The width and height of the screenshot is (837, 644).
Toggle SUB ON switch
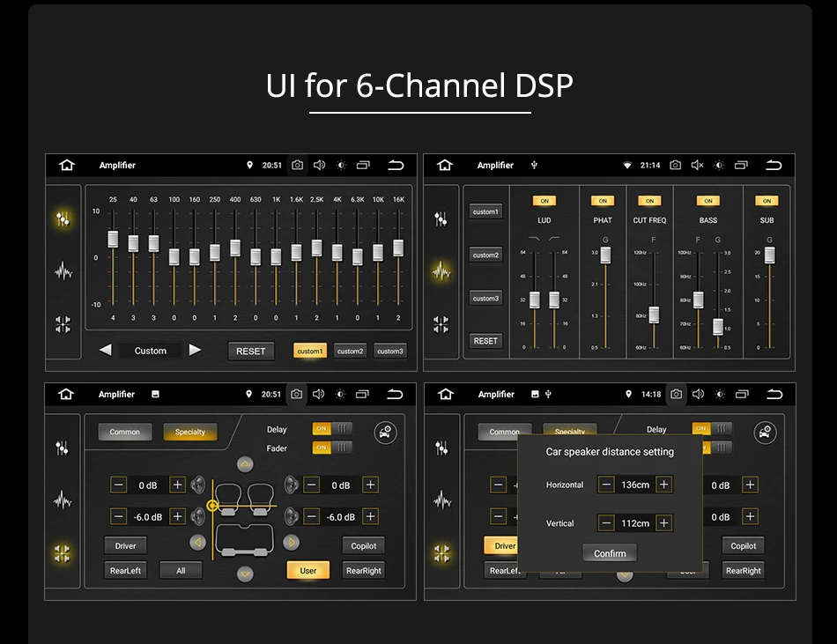(767, 201)
